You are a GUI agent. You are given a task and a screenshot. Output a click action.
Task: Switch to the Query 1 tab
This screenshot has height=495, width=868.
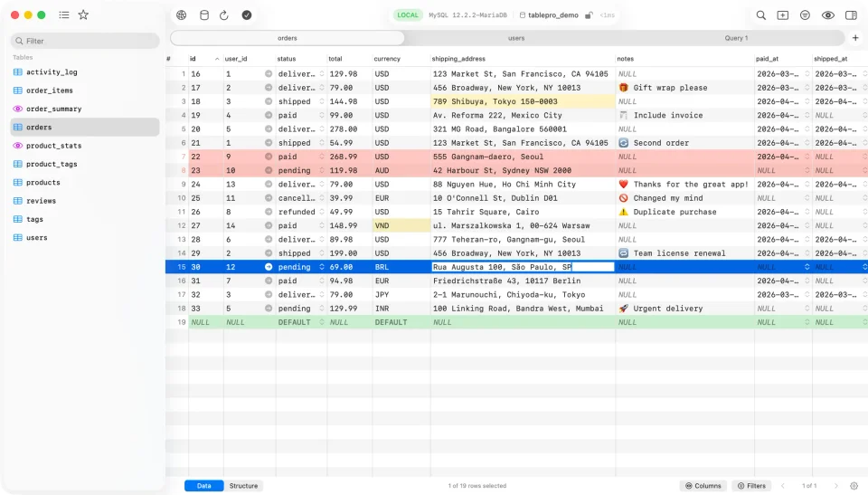click(736, 38)
